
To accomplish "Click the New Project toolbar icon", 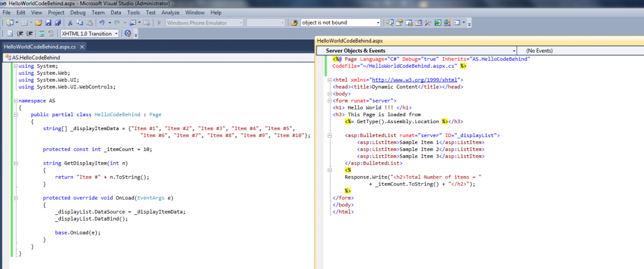I will (x=10, y=23).
